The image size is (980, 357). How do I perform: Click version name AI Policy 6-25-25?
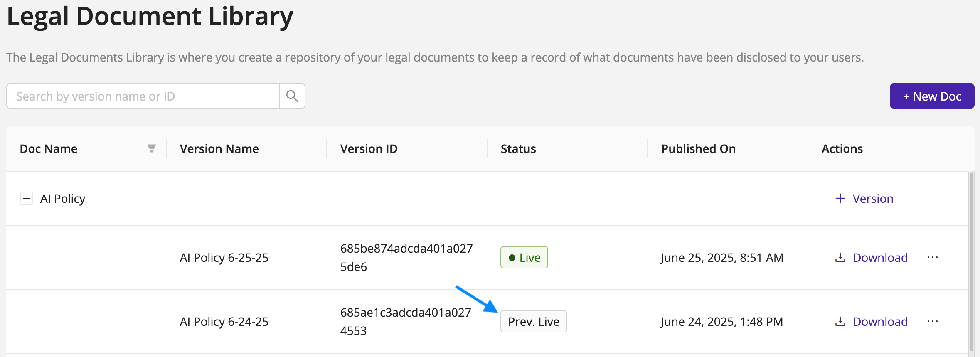click(x=224, y=257)
